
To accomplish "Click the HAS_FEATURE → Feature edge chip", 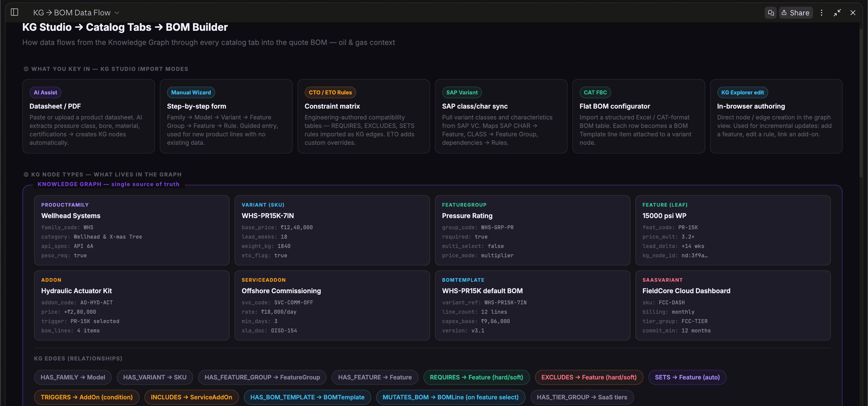I will [x=375, y=377].
